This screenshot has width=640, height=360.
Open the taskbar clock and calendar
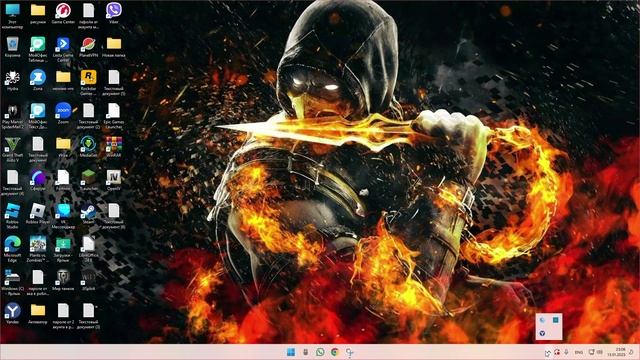tap(616, 352)
